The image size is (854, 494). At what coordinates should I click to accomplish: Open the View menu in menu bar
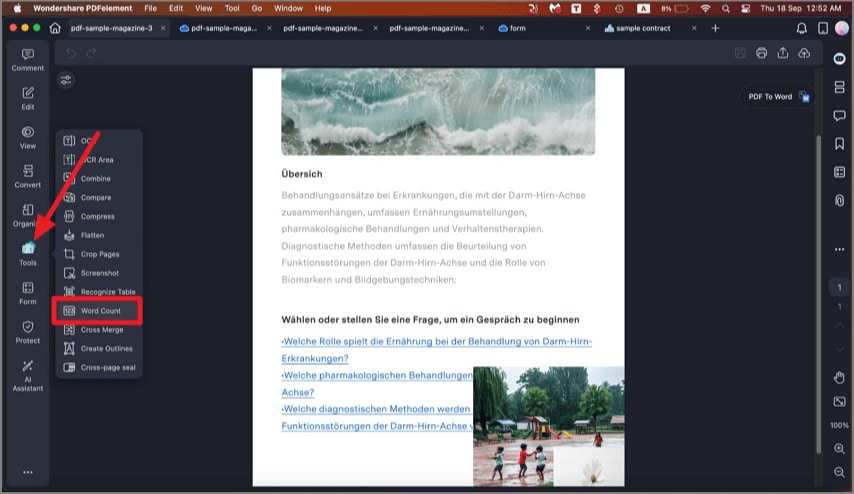pos(204,8)
